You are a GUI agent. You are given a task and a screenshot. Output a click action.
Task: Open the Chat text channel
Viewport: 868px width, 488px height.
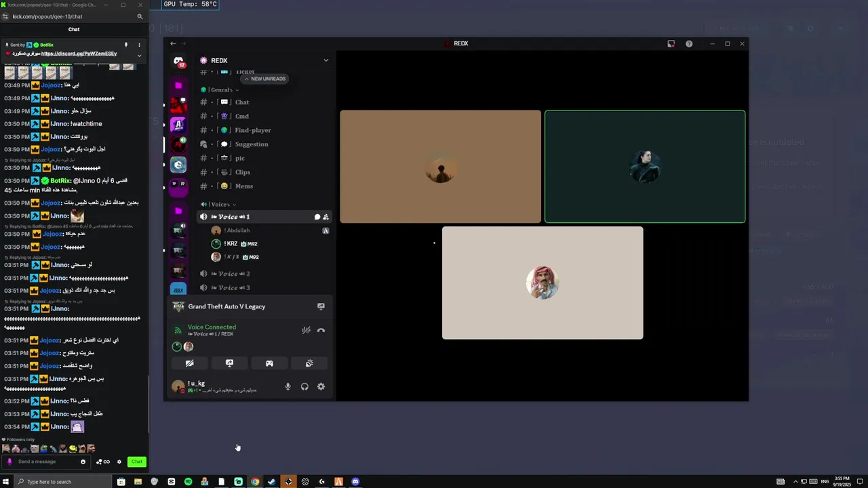point(264,102)
